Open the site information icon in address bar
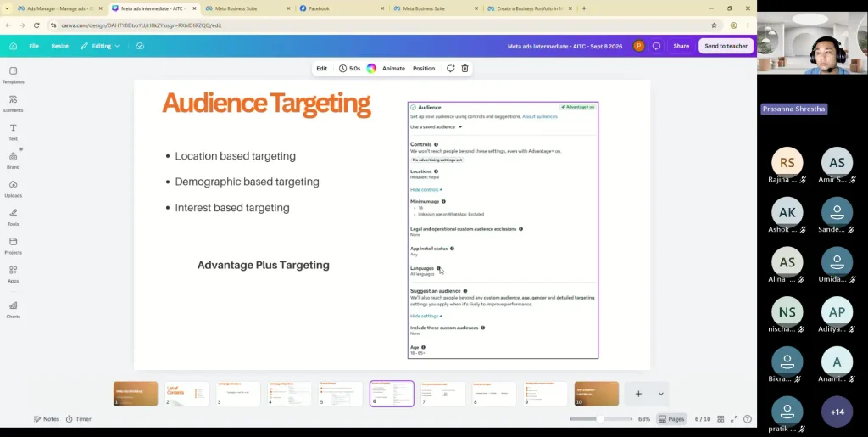This screenshot has width=868, height=437. click(x=53, y=25)
